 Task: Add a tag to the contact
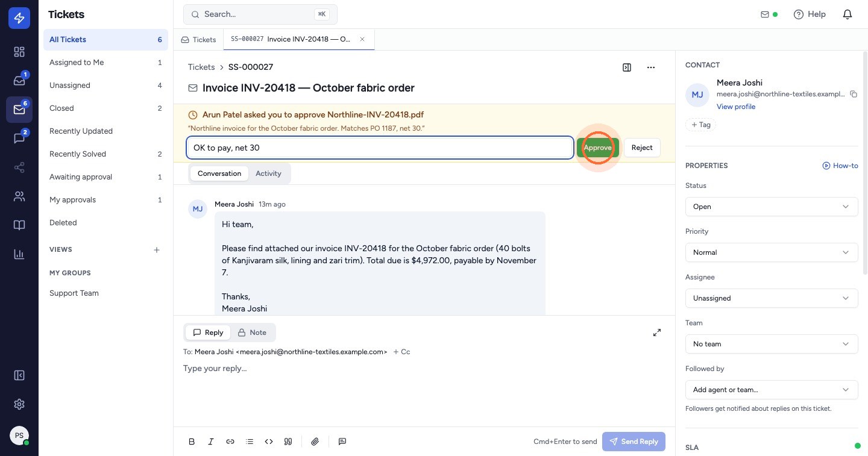[700, 125]
